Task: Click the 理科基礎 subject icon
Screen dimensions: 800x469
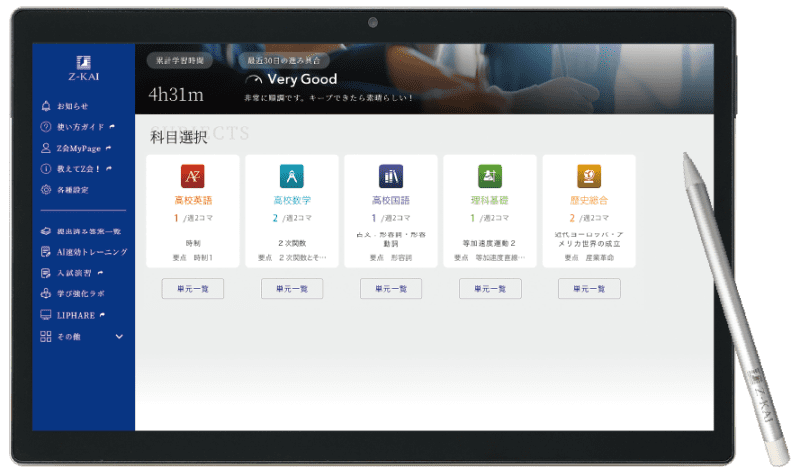Action: 490,176
